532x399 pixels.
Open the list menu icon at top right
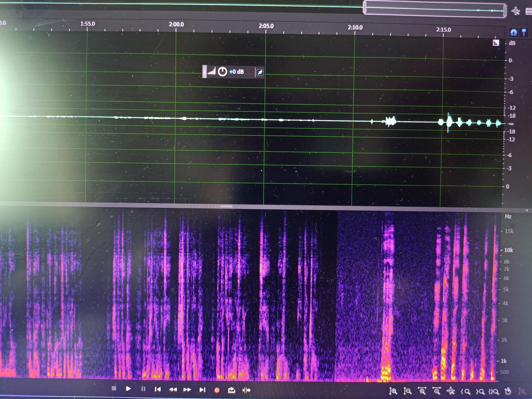tap(529, 11)
